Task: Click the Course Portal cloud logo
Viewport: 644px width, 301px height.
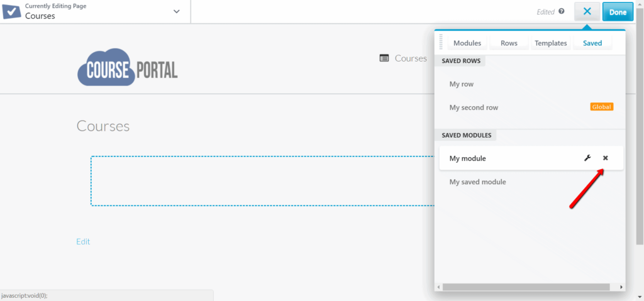Action: pyautogui.click(x=128, y=67)
